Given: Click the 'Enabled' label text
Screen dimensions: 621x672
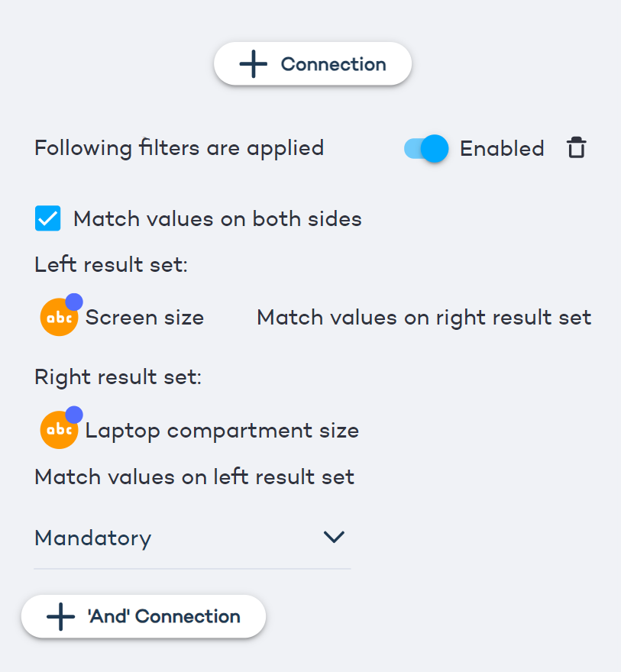Looking at the screenshot, I should click(502, 148).
